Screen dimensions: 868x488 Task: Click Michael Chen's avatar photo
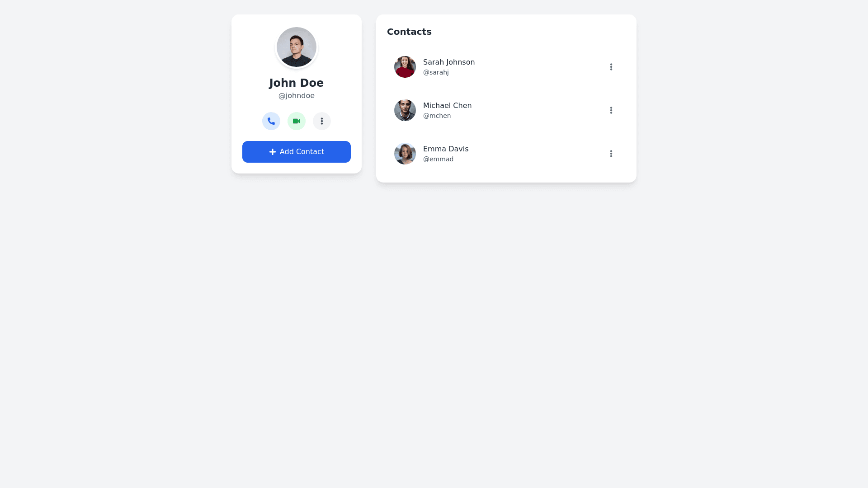tap(405, 110)
